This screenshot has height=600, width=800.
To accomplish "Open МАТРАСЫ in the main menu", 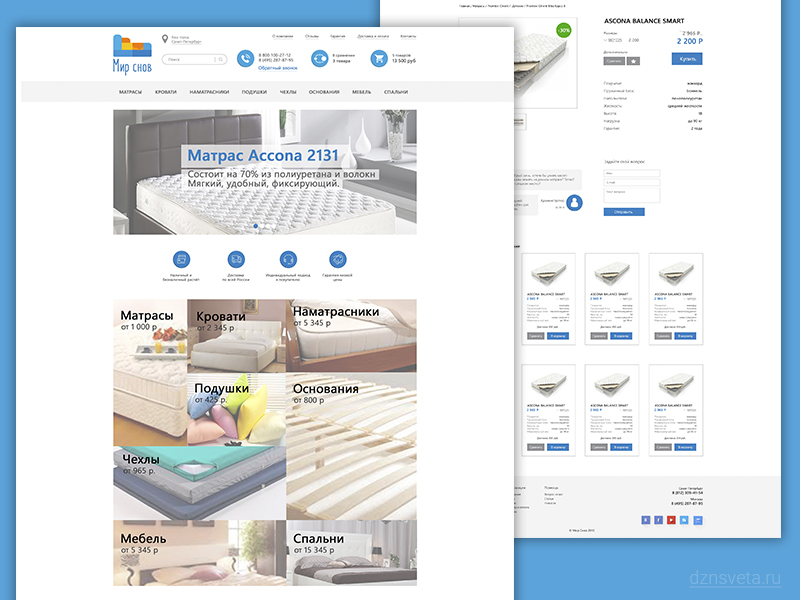I will (130, 92).
